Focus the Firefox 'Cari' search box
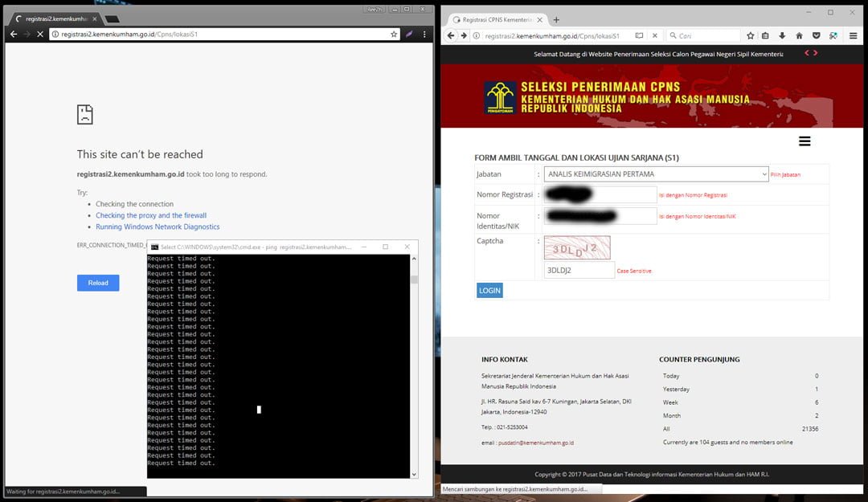Screen dimensions: 868x502 (703, 35)
